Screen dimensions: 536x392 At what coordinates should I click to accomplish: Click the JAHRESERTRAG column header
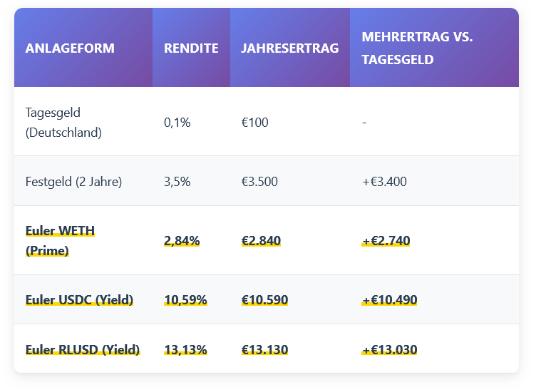tap(289, 48)
